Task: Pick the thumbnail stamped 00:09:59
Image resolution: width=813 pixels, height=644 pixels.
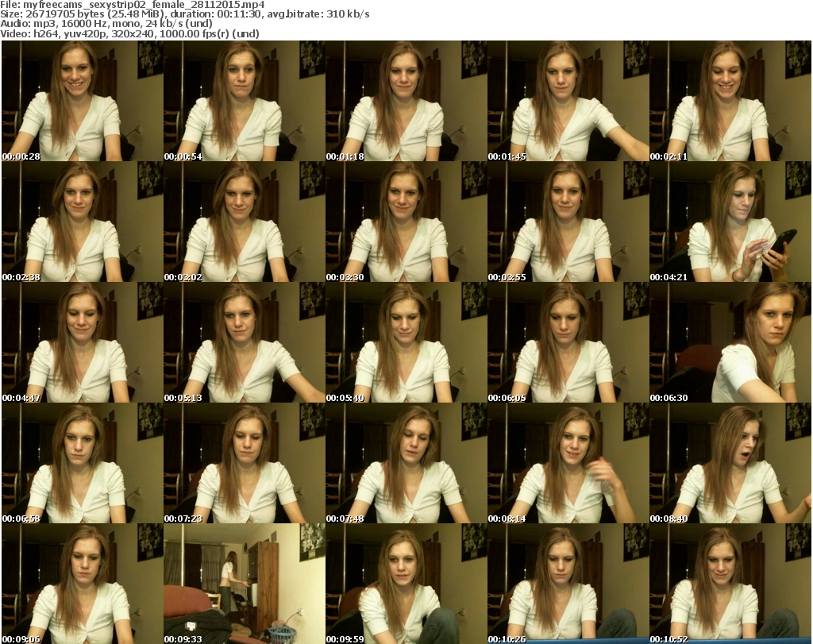Action: point(406,584)
